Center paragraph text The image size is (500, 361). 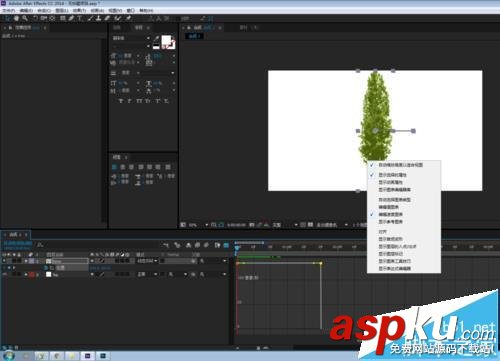click(x=123, y=167)
